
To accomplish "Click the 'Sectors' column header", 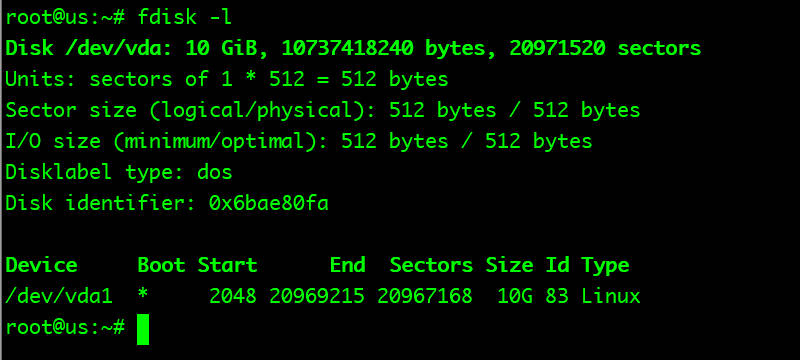I will click(x=431, y=265).
